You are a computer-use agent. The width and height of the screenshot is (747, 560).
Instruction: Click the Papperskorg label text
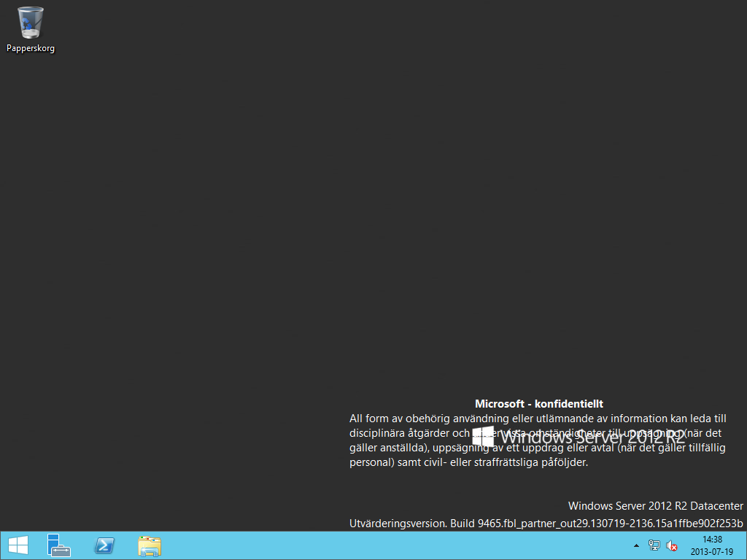point(31,49)
